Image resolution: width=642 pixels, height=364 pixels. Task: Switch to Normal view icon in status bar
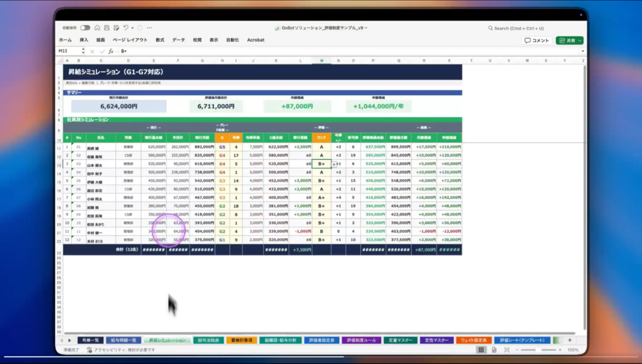pos(481,350)
